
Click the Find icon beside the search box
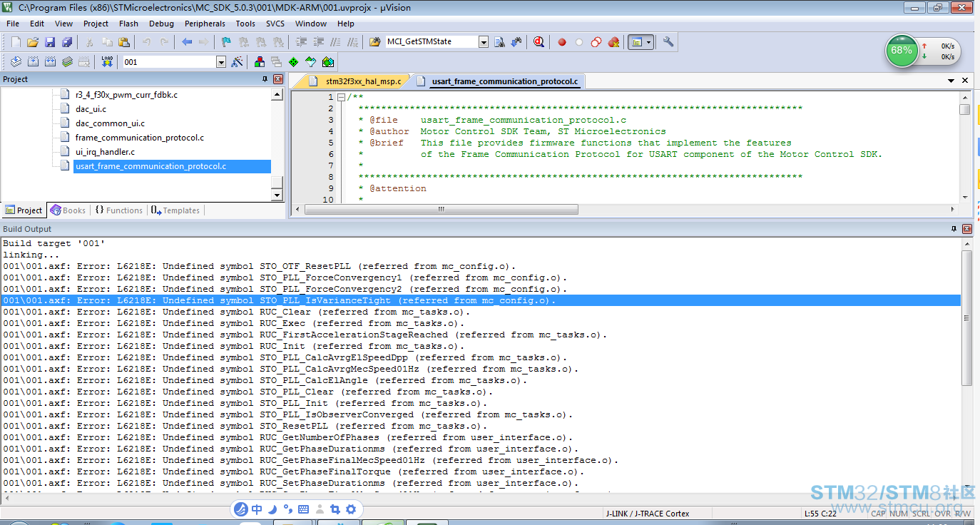click(x=499, y=42)
